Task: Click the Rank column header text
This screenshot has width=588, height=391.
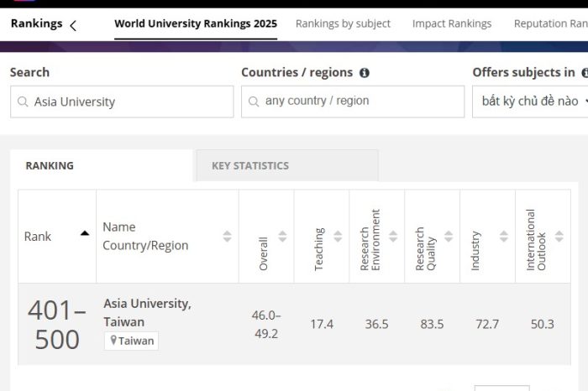Action: 38,237
